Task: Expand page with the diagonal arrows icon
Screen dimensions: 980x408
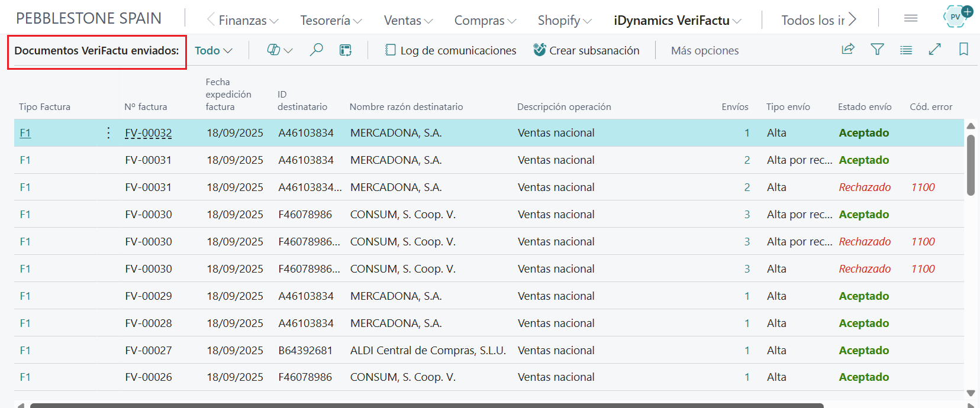Action: click(x=935, y=50)
